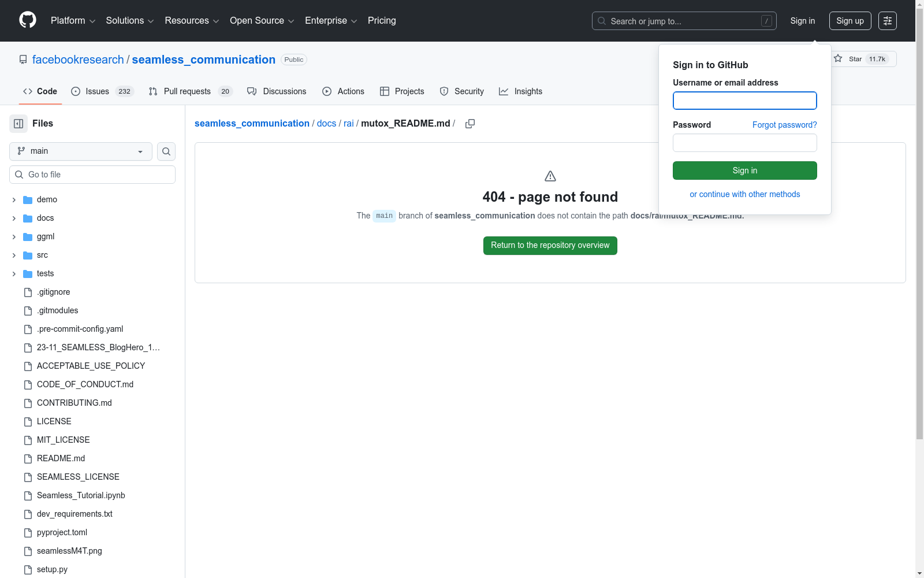Open the Actions tab
Image resolution: width=924 pixels, height=578 pixels.
pos(343,91)
